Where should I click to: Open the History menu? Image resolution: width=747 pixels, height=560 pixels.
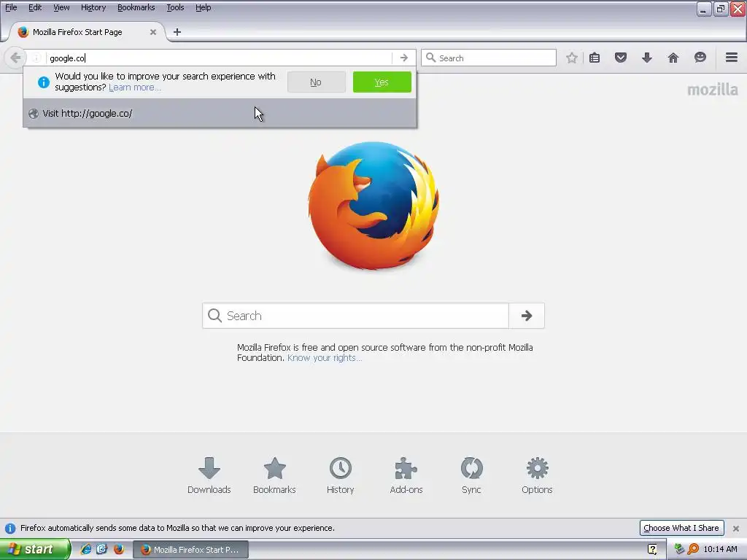point(93,7)
